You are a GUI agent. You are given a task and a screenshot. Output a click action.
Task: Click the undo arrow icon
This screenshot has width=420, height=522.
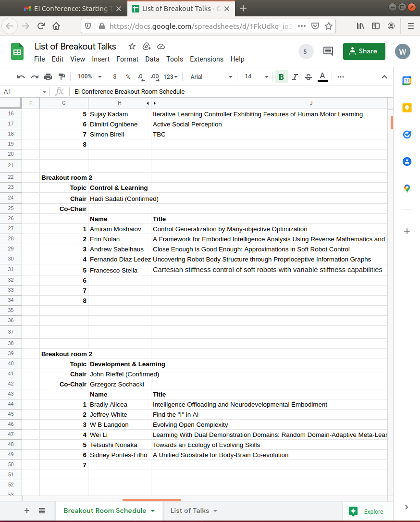click(x=21, y=77)
